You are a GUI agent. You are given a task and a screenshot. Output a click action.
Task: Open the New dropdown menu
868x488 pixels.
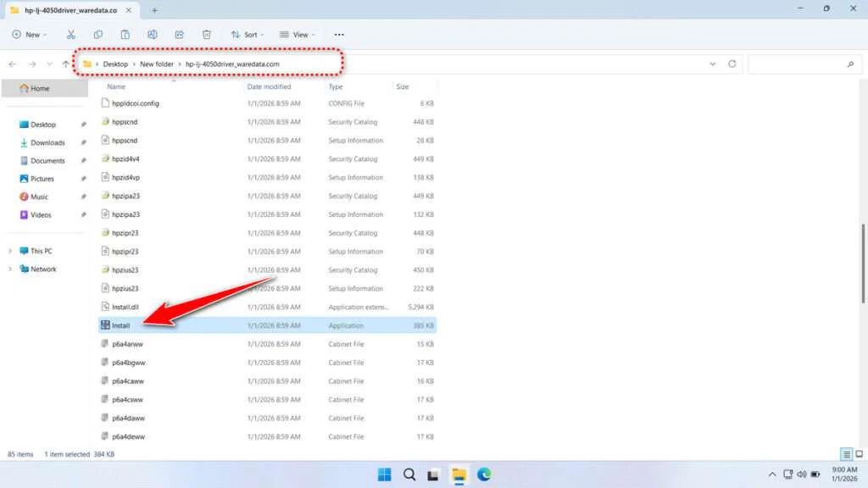[30, 35]
